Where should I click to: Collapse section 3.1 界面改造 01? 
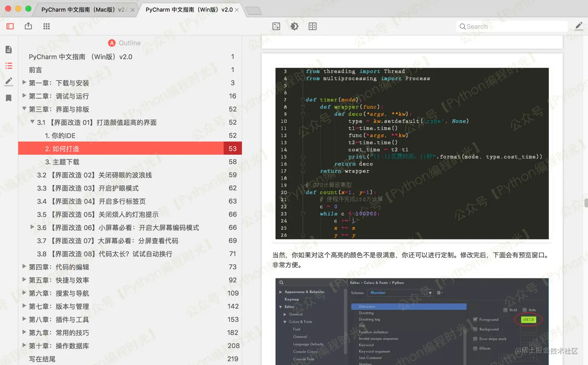tap(32, 122)
